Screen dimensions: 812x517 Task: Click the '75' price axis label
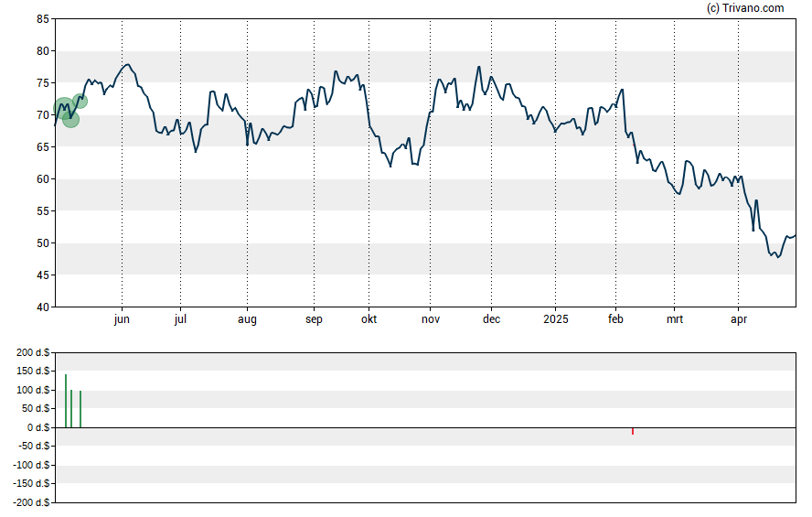point(43,83)
